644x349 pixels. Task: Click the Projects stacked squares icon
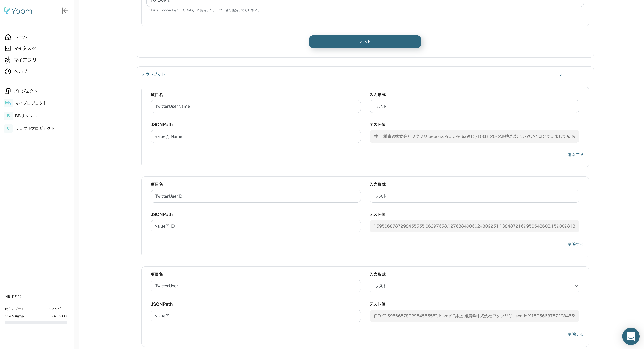coord(8,91)
